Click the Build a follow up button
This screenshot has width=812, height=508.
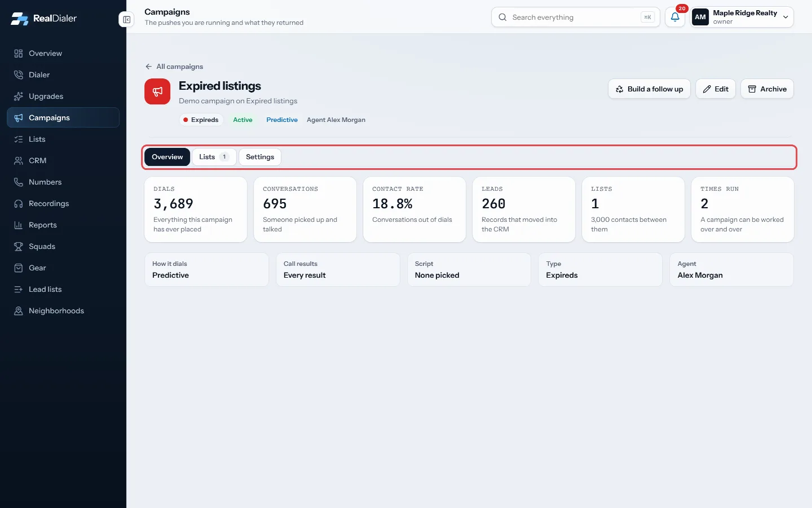click(649, 89)
